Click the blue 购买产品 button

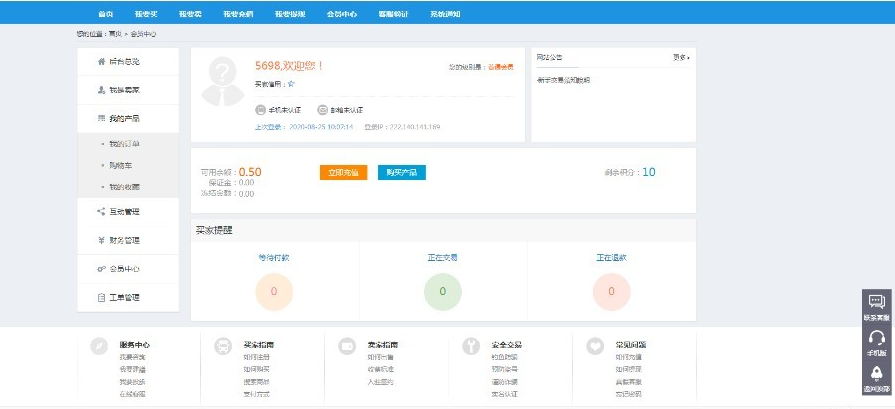click(402, 172)
